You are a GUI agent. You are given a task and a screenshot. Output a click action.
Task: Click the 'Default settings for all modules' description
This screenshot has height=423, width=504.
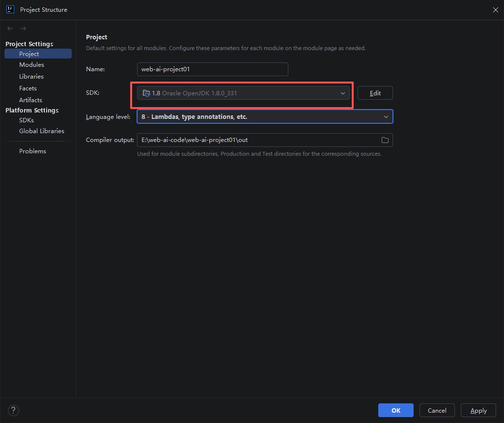tap(225, 48)
